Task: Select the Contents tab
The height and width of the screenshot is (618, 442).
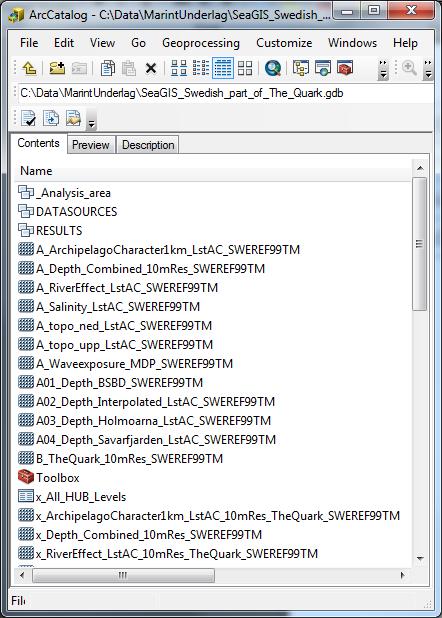Action: point(38,143)
